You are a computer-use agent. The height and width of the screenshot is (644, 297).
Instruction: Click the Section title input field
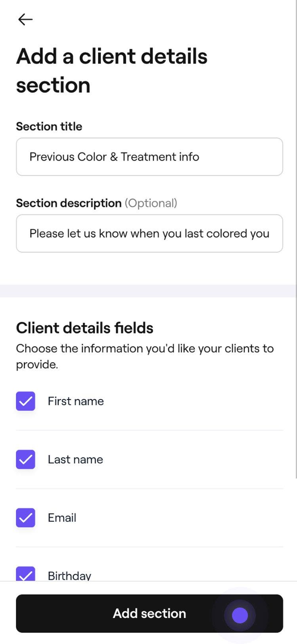coord(149,157)
